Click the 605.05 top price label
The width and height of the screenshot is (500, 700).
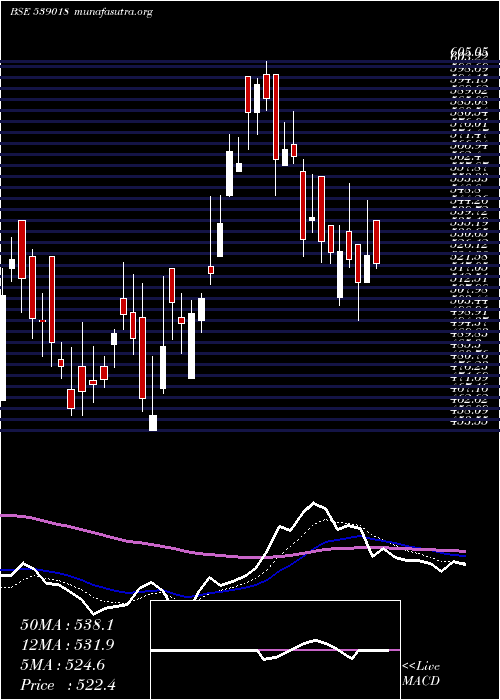(x=469, y=54)
